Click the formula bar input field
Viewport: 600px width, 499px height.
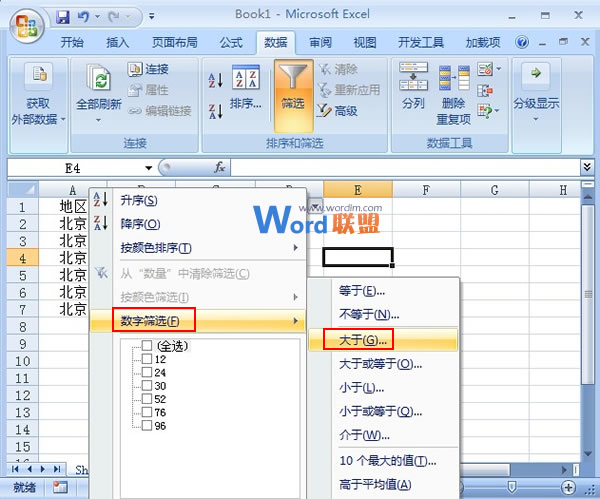click(405, 168)
